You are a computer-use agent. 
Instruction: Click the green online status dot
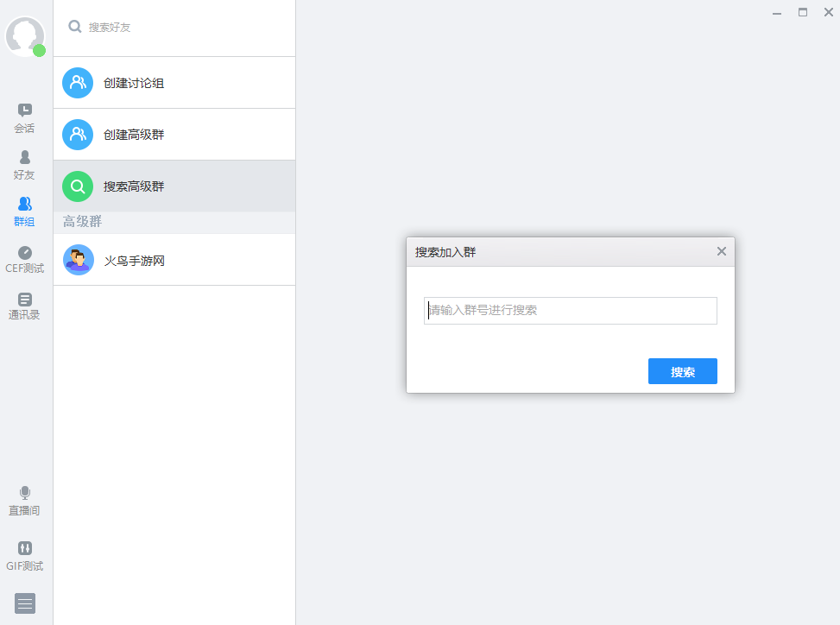[x=39, y=51]
